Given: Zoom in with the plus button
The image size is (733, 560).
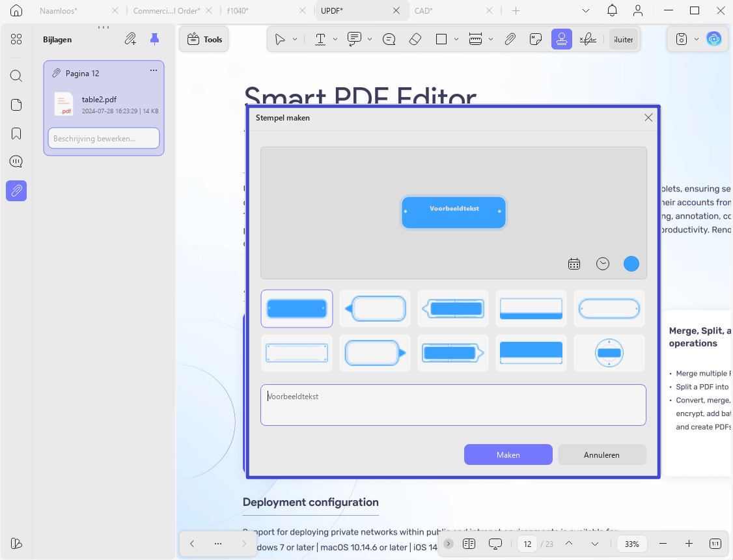Looking at the screenshot, I should click(x=689, y=544).
